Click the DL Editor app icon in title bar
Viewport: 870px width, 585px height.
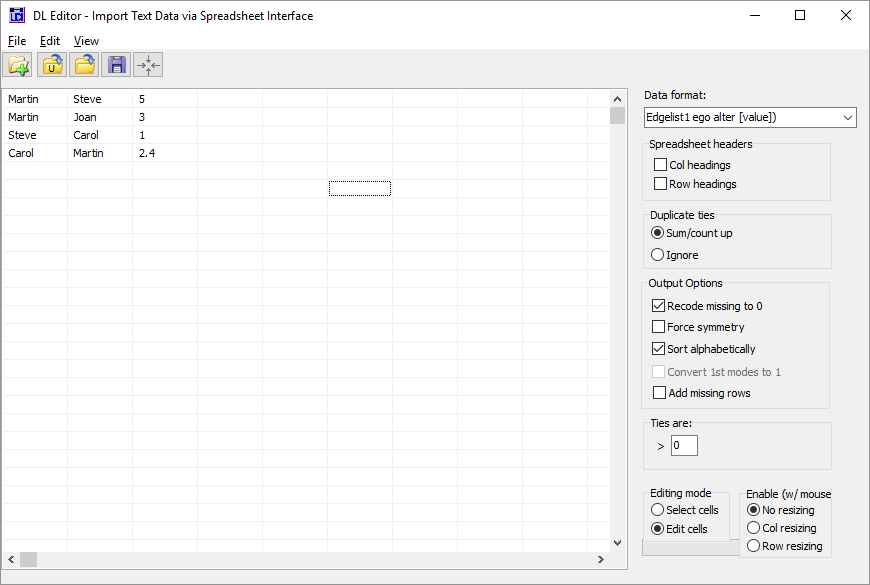click(x=17, y=15)
